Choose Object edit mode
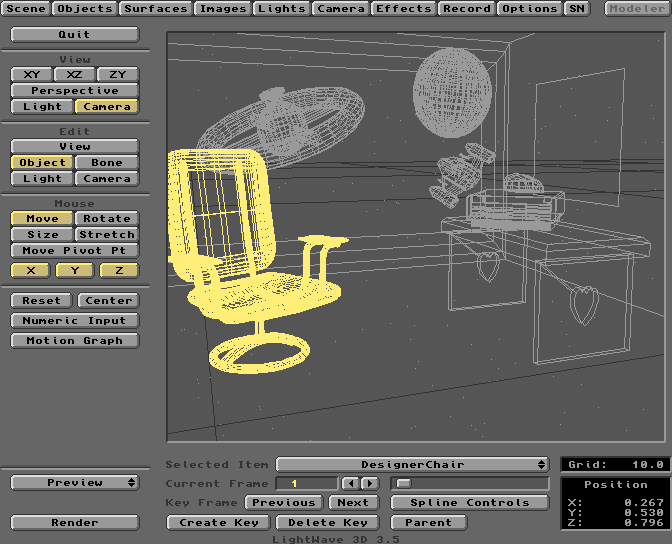The width and height of the screenshot is (672, 544). click(x=42, y=162)
